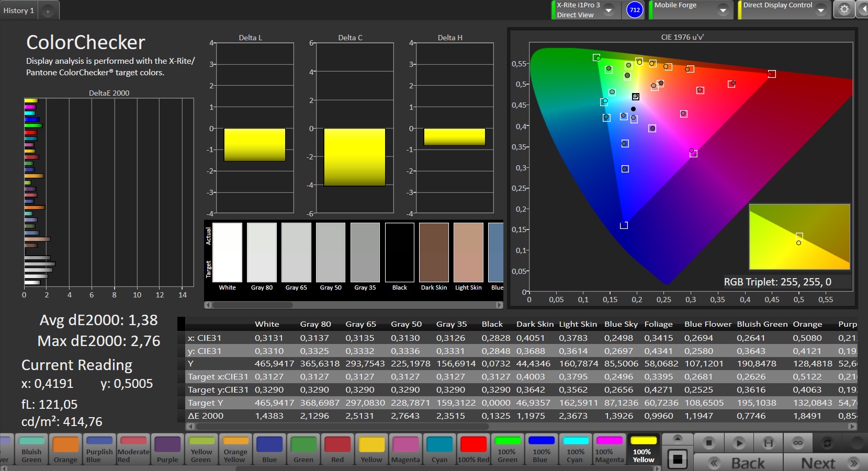Open the Mobile Forge source dropdown

pos(723,10)
